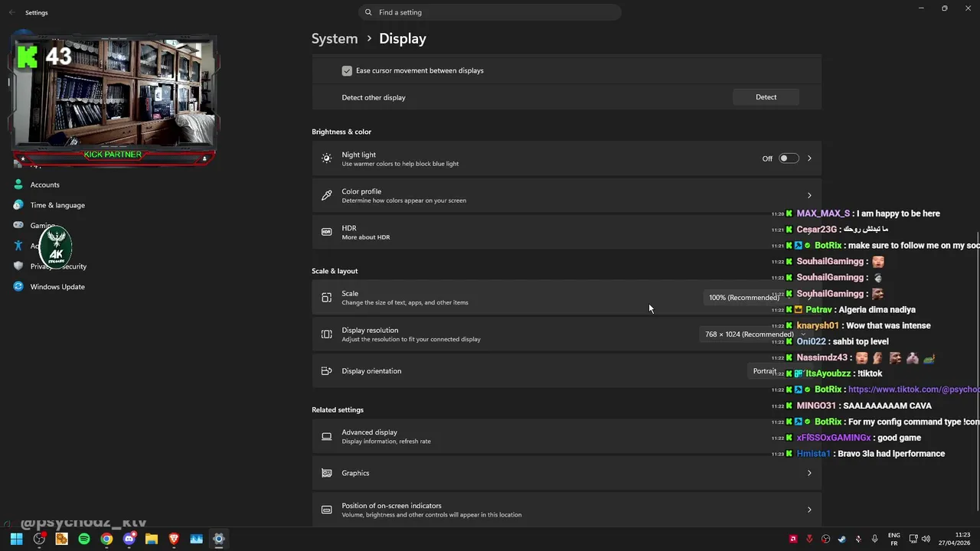This screenshot has width=980, height=551.
Task: Open Spotify from the taskbar
Action: point(84,539)
